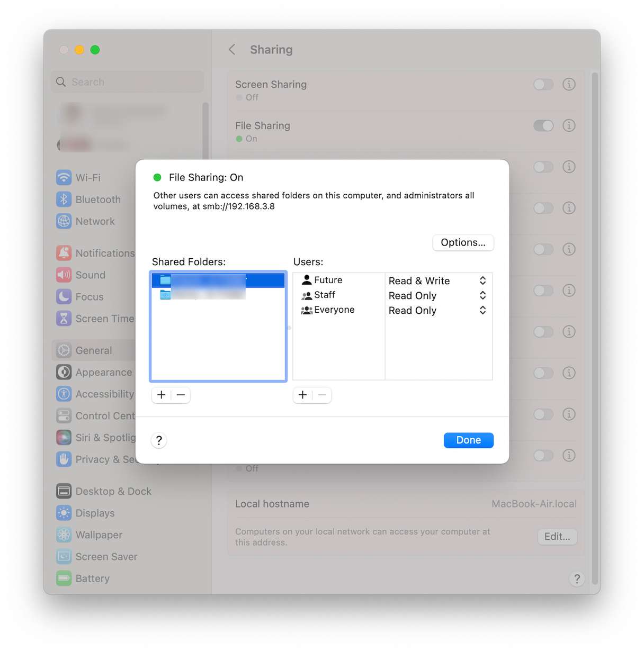
Task: Click the back arrow beside Sharing
Action: (232, 50)
